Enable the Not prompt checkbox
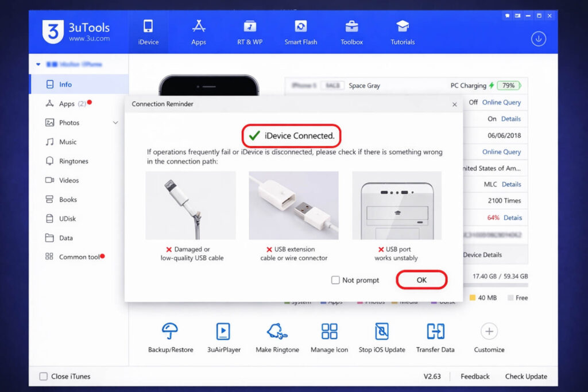 click(x=335, y=280)
